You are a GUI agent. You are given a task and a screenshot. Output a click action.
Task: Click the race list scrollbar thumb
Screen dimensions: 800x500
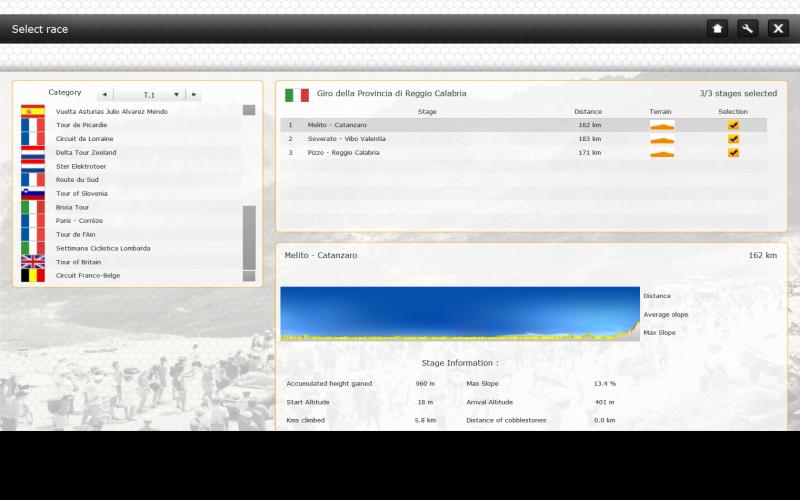tap(249, 237)
